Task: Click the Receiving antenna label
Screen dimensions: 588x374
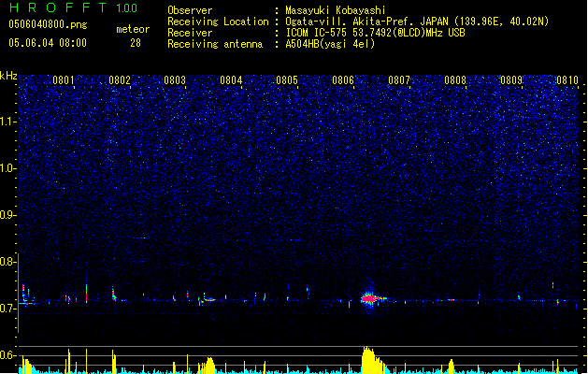Action: point(215,44)
